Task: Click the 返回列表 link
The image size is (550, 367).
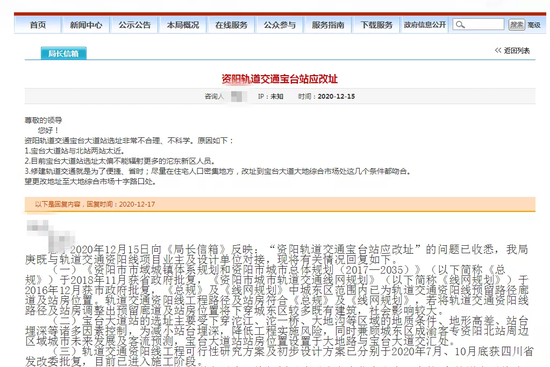Action: [x=516, y=51]
